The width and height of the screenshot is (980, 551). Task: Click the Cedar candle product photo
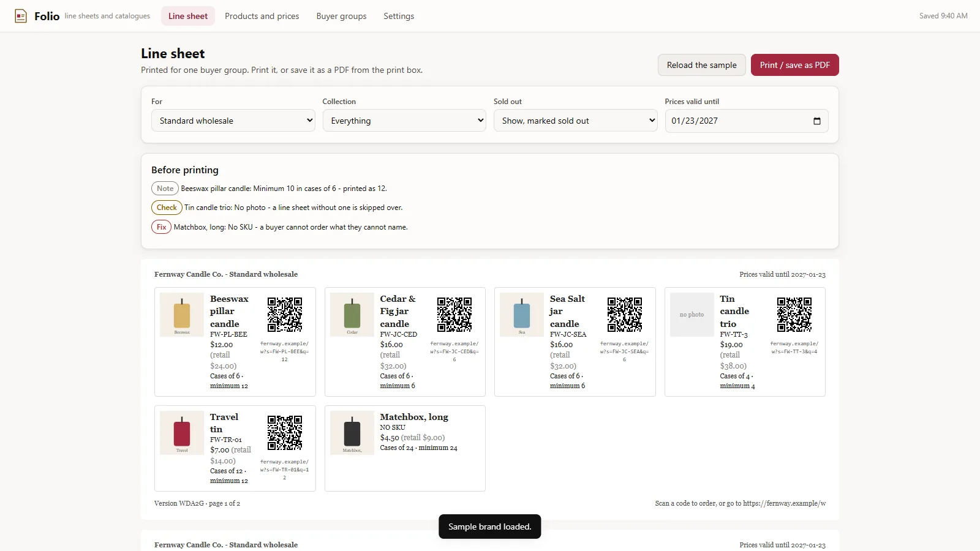point(352,315)
